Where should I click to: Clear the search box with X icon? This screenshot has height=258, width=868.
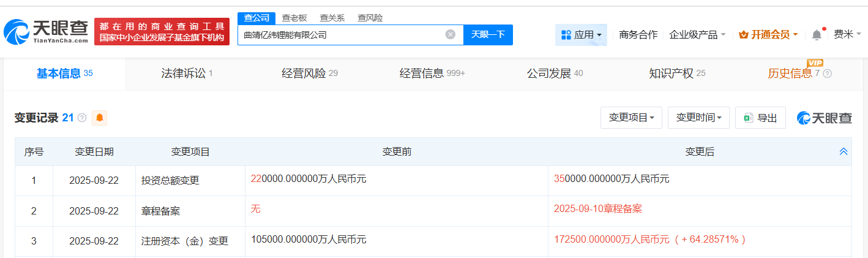[450, 35]
